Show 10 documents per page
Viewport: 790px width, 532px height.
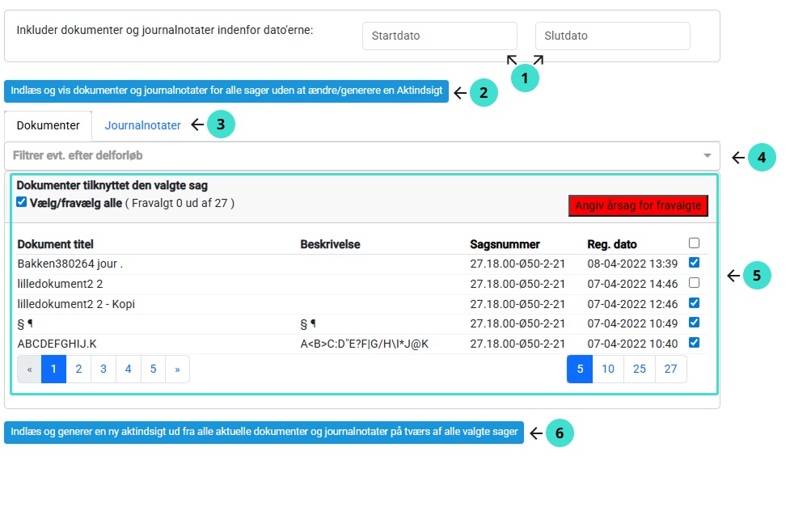608,369
